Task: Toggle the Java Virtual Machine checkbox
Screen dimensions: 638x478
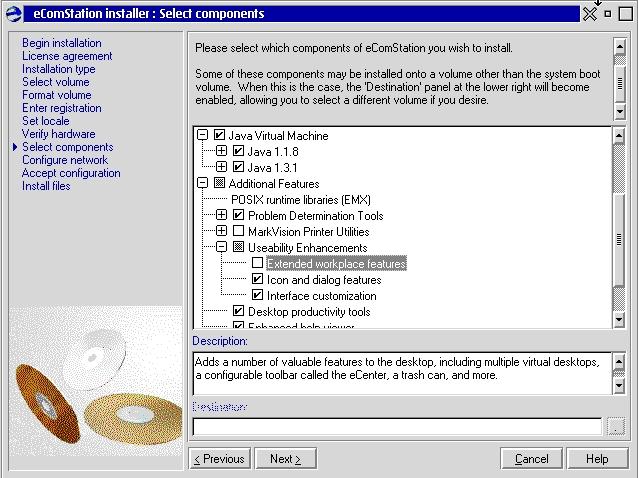Action: tap(219, 135)
